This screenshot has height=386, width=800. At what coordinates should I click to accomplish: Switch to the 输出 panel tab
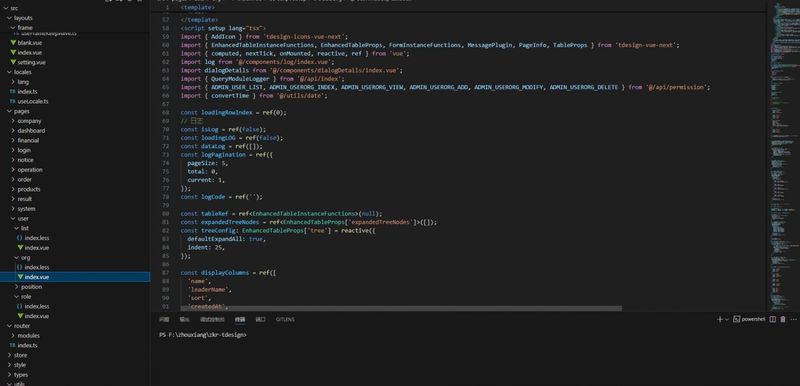tap(184, 320)
